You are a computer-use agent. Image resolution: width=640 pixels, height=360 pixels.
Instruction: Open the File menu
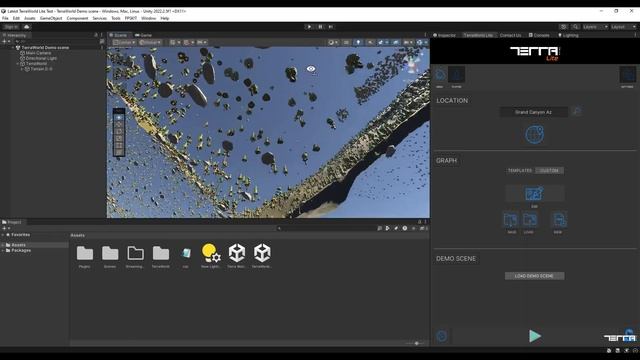(5, 18)
